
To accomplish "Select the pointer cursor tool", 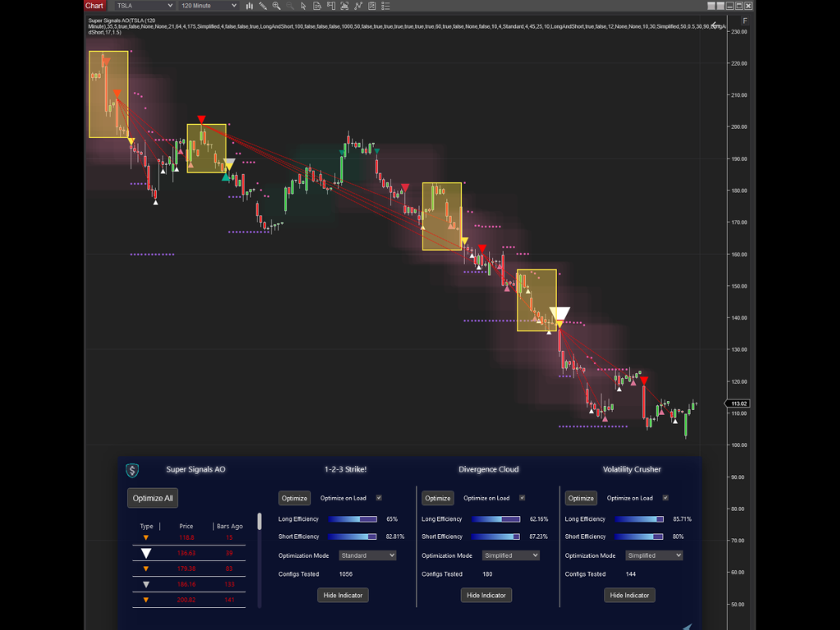I will (x=304, y=6).
